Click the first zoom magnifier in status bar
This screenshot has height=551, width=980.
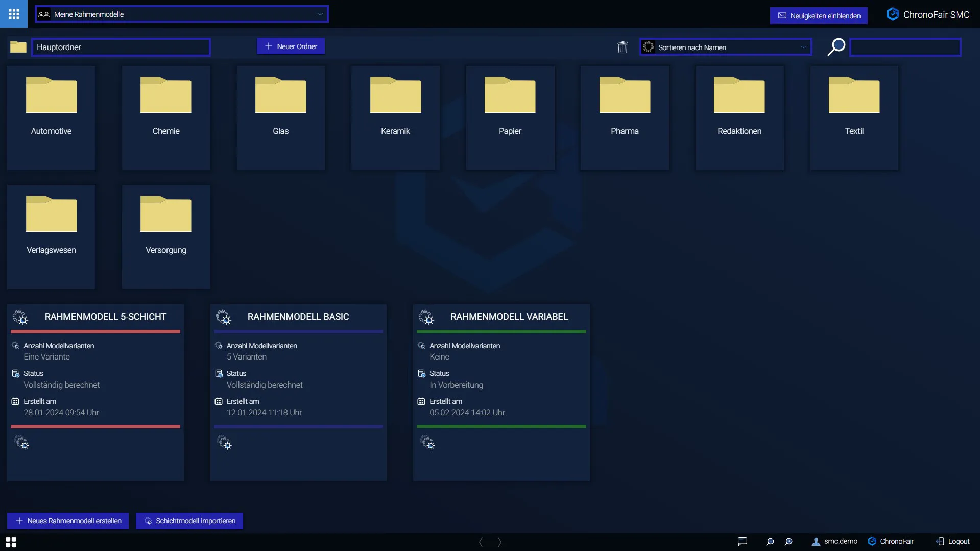(770, 541)
